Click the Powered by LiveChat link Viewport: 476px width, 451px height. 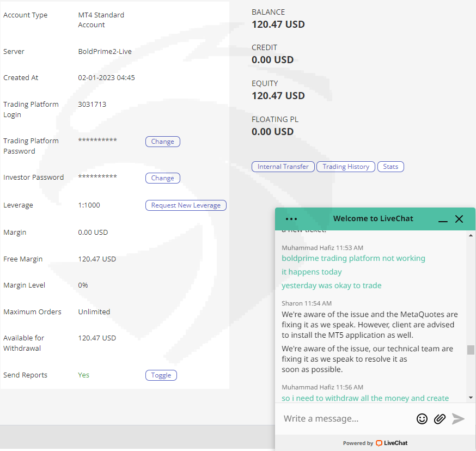tap(375, 443)
